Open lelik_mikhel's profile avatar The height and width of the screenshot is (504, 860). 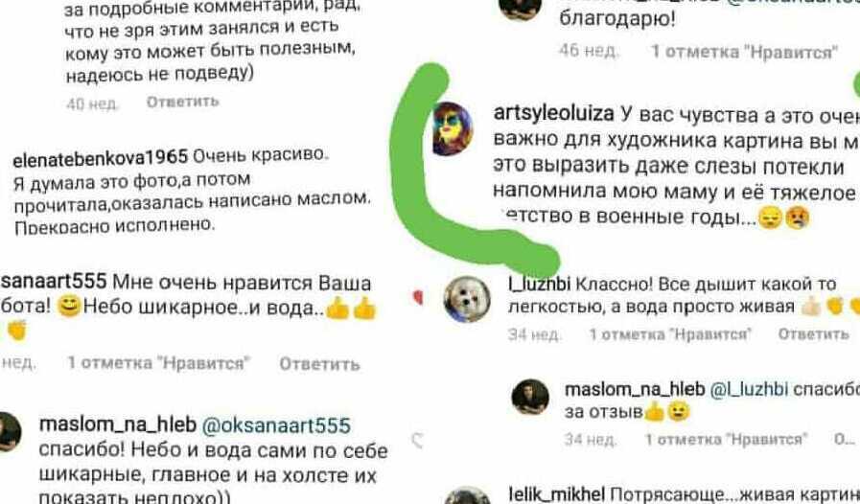coord(468,495)
